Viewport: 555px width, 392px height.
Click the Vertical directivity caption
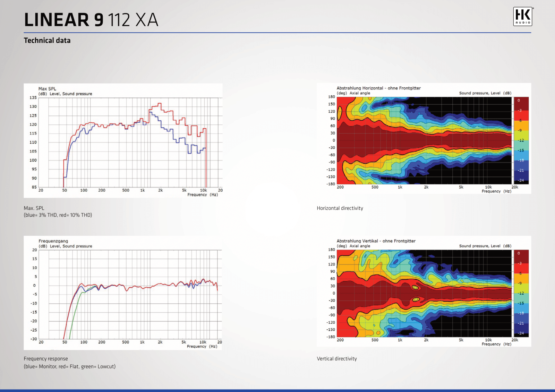click(x=337, y=359)
